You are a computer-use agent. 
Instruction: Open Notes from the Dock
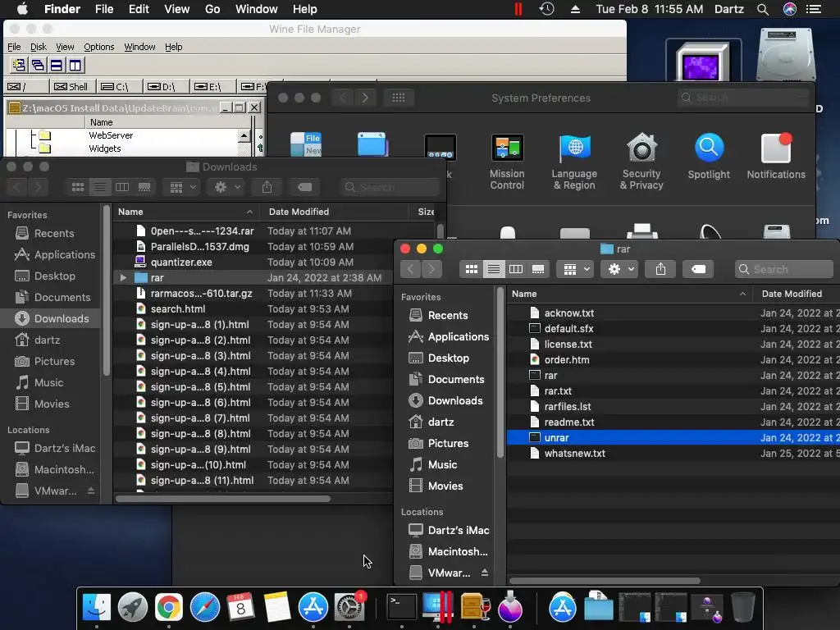click(277, 608)
